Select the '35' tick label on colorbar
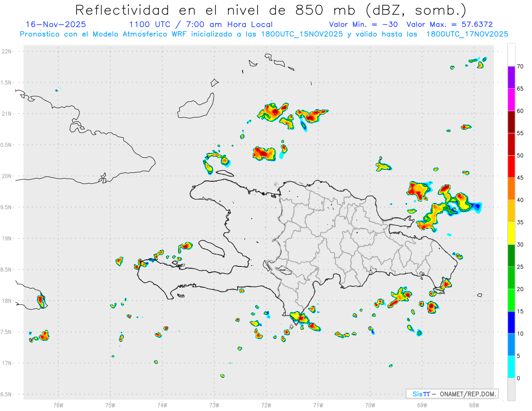Image resolution: width=532 pixels, height=411 pixels. pyautogui.click(x=520, y=223)
